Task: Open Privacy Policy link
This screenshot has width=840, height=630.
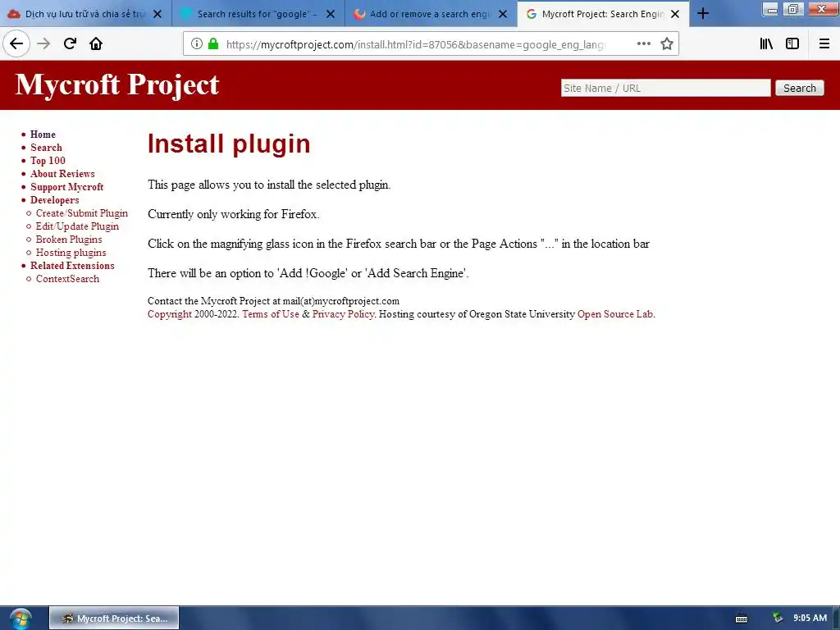Action: pos(343,314)
